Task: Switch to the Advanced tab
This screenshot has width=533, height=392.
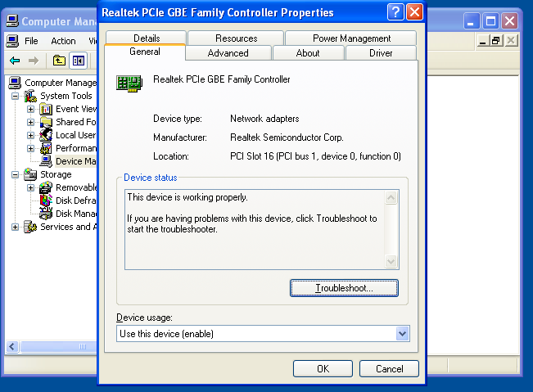Action: [228, 53]
